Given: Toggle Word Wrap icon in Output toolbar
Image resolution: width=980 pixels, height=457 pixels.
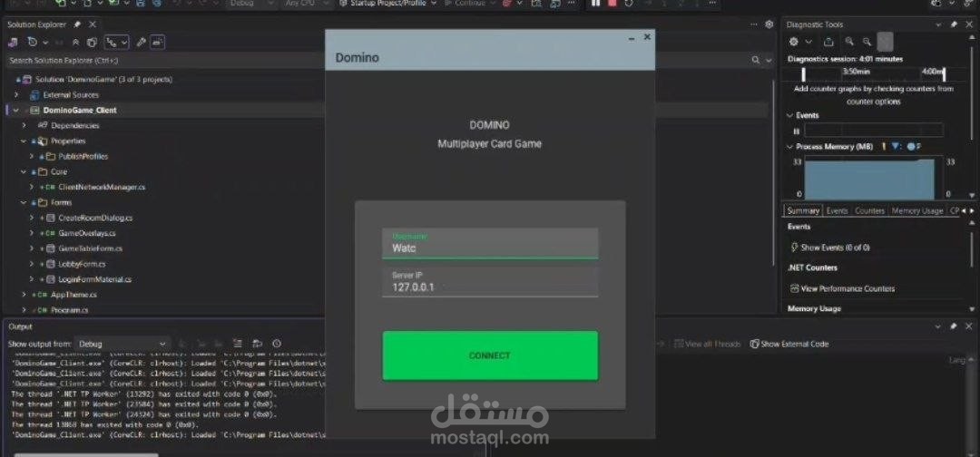Looking at the screenshot, I should click(258, 344).
